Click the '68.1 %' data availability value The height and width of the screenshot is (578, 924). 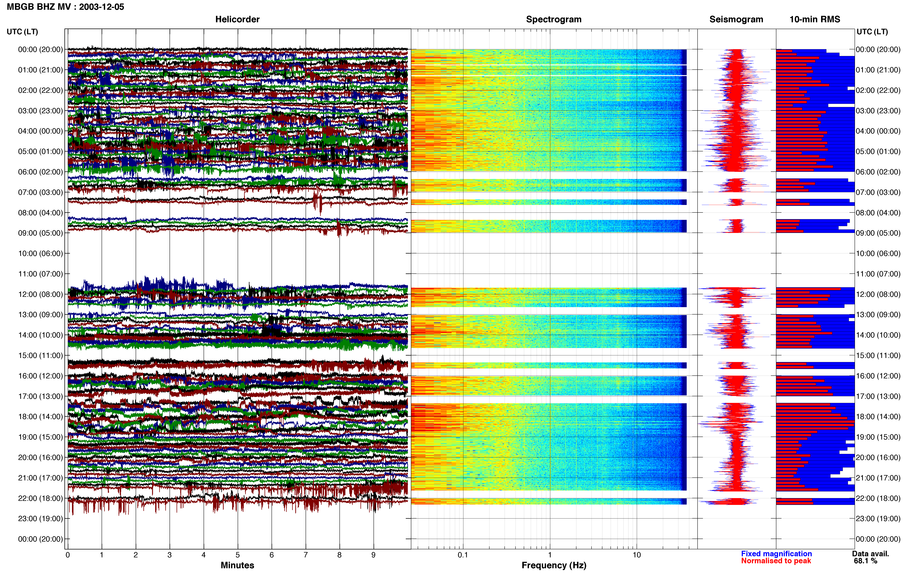click(x=865, y=561)
